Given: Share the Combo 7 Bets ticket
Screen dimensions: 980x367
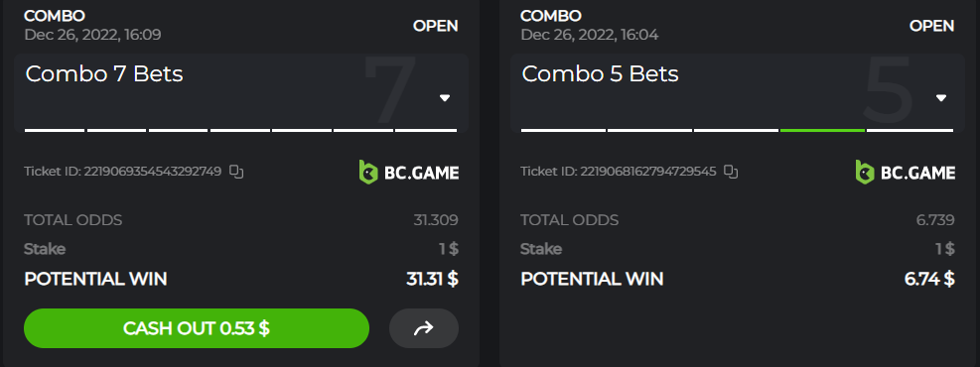Looking at the screenshot, I should point(424,328).
